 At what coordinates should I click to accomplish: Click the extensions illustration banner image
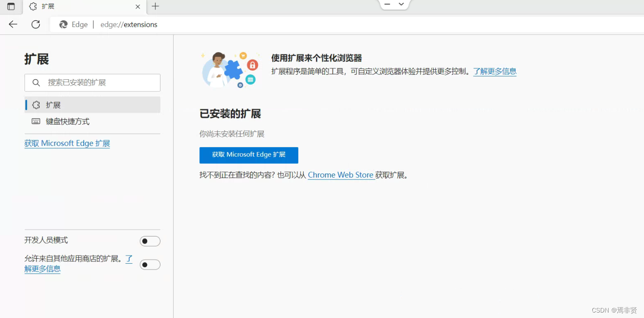click(x=230, y=69)
